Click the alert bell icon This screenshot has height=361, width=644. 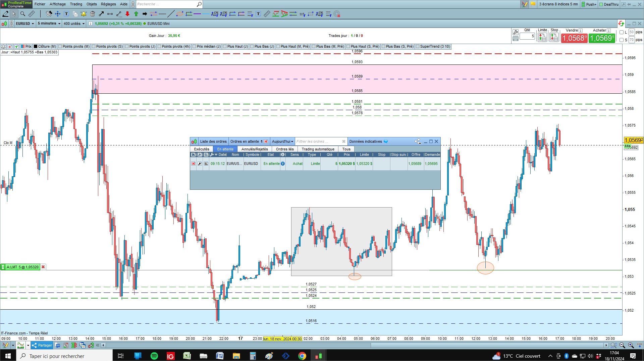pyautogui.click(x=84, y=14)
